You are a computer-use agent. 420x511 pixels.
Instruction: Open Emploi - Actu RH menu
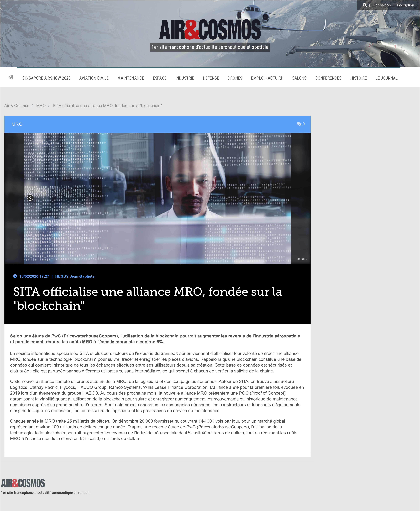click(x=267, y=78)
